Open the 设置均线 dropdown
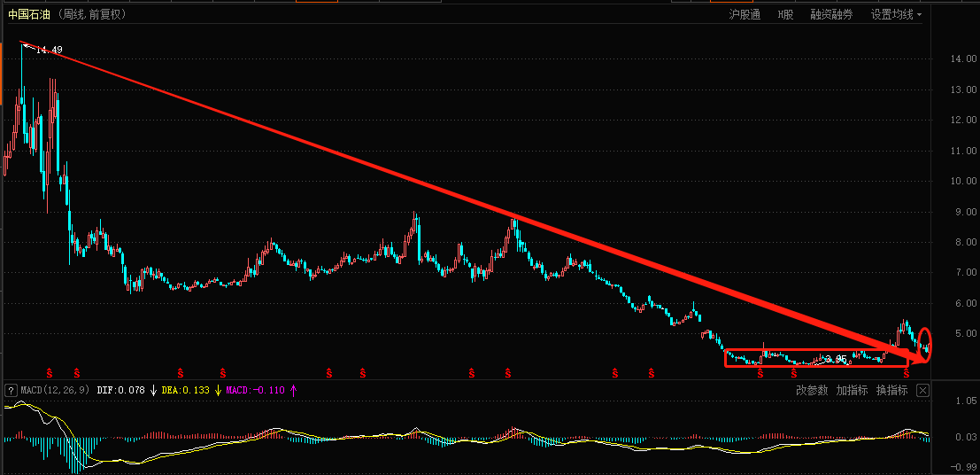 pos(896,14)
